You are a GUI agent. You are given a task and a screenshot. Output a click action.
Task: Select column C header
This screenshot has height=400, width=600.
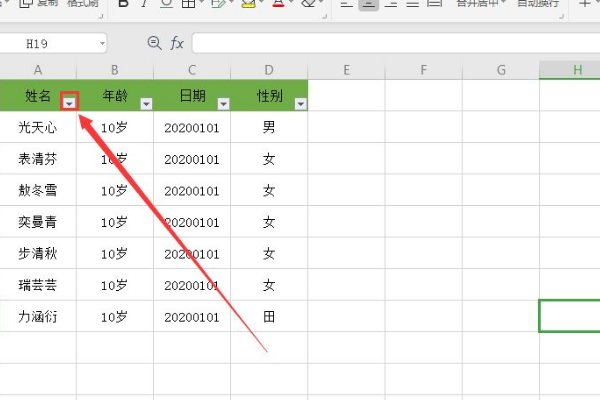pyautogui.click(x=192, y=70)
